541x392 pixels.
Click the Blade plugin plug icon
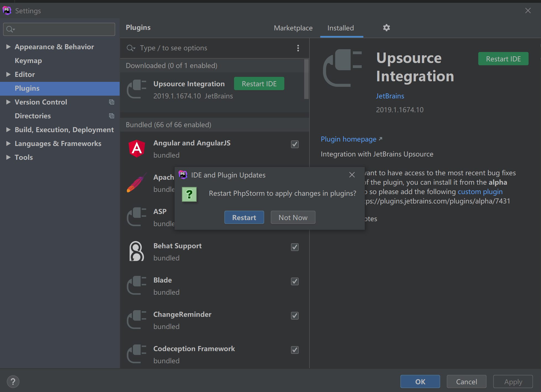(136, 286)
